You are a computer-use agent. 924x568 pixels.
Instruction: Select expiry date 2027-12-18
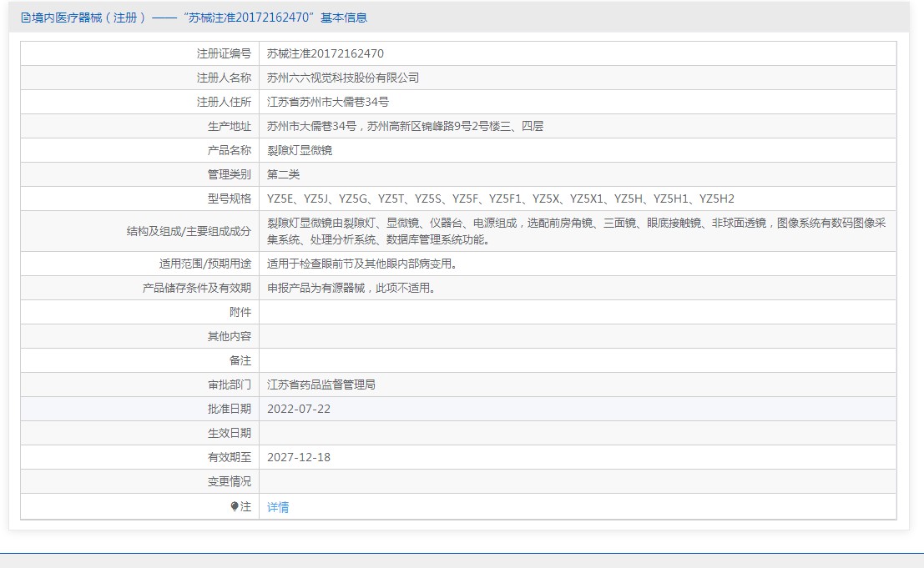click(x=299, y=457)
